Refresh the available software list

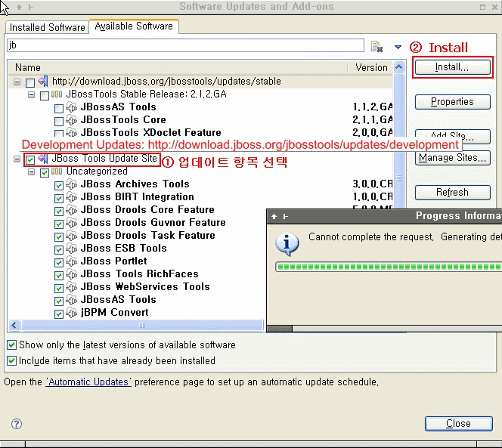(452, 193)
